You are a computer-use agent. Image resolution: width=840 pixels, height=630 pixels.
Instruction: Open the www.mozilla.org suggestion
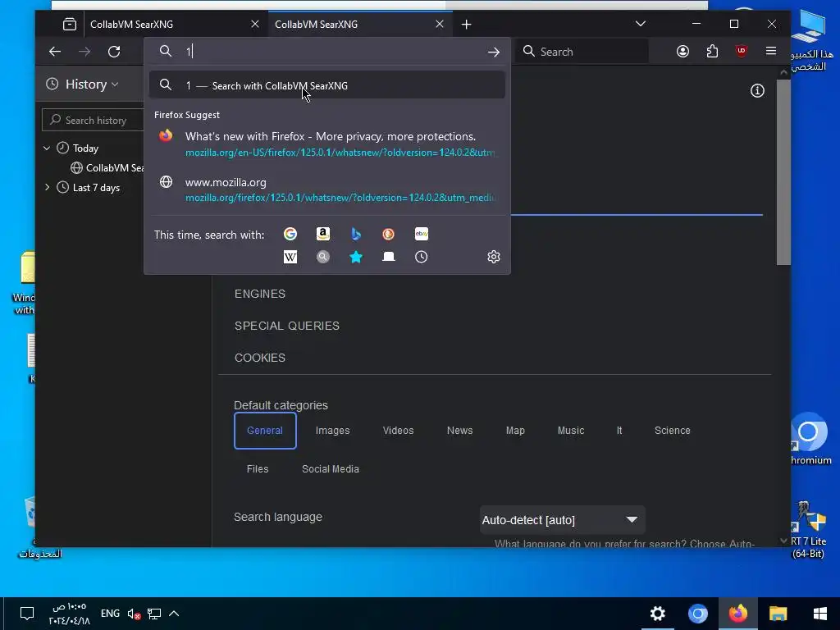point(326,189)
